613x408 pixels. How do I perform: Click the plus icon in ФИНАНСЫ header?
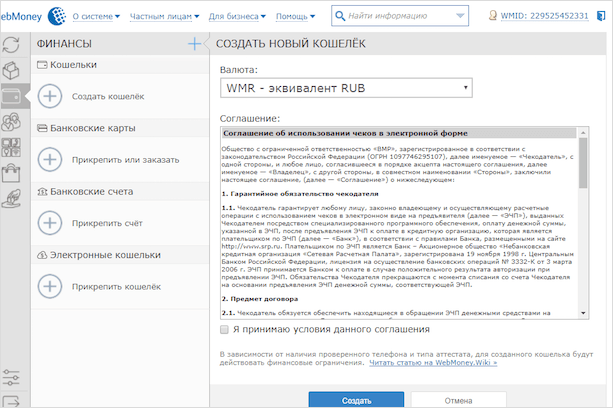pos(194,44)
